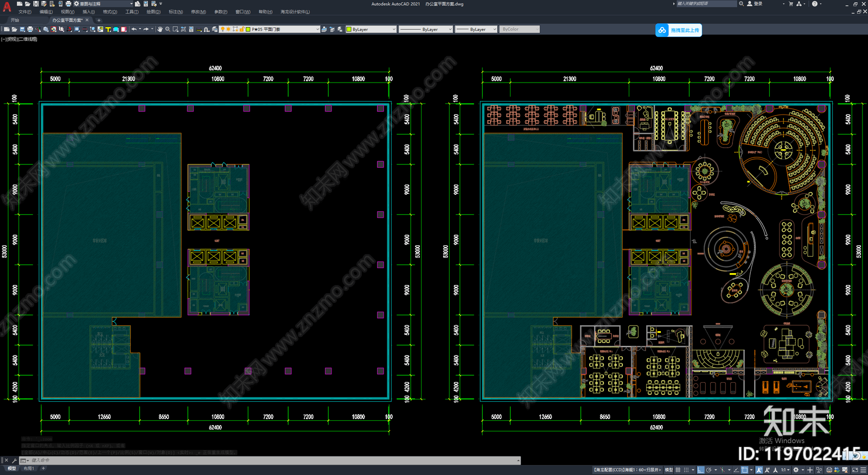
Task: Toggle annotation visibility icon in status bar
Action: click(759, 470)
